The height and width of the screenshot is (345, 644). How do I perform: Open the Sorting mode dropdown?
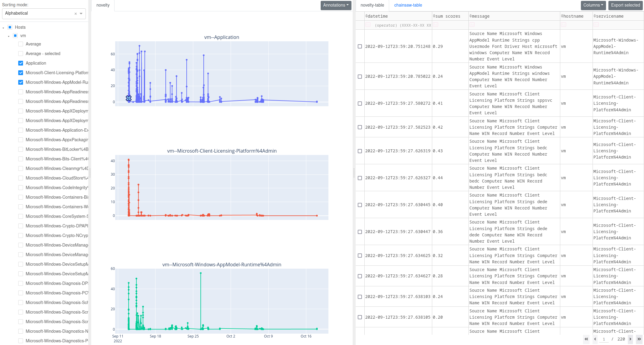80,13
